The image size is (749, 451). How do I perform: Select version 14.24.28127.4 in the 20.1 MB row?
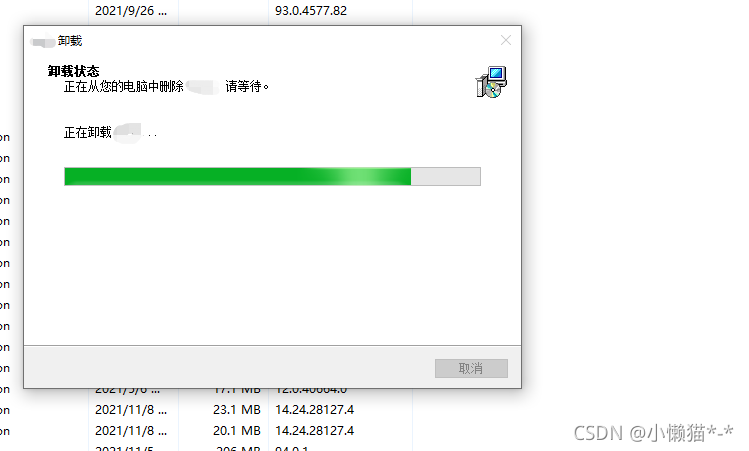point(314,431)
